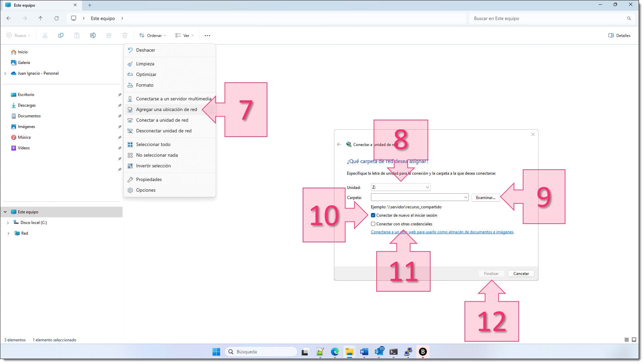Expand Red network tree item

click(x=8, y=233)
